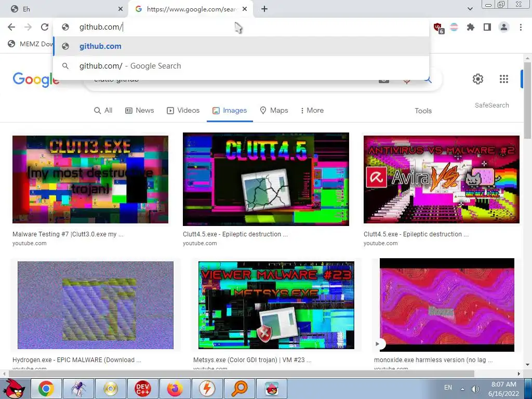532x399 pixels.
Task: Launch Firefox from the taskbar
Action: point(175,389)
